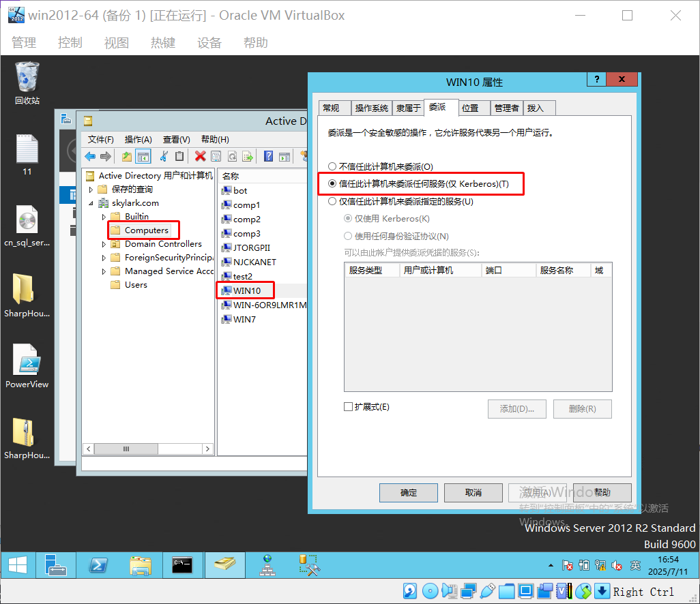This screenshot has width=700, height=604.
Task: Select 仅信任此计算机来委派指定的服务 radio option
Action: click(332, 202)
